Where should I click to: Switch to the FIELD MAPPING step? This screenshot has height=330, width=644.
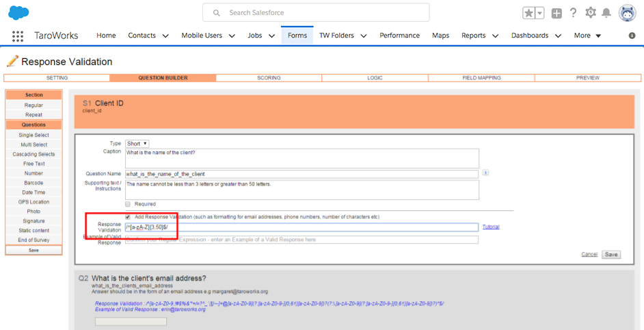point(481,78)
